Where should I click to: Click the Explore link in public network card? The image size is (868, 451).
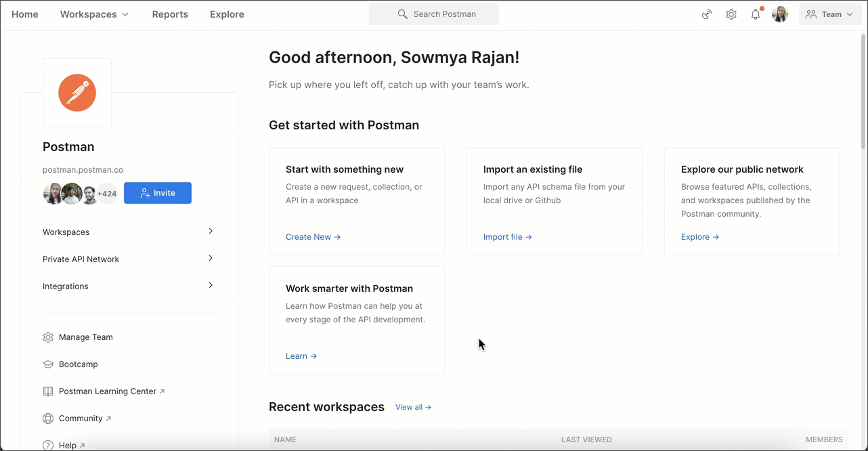pyautogui.click(x=700, y=237)
